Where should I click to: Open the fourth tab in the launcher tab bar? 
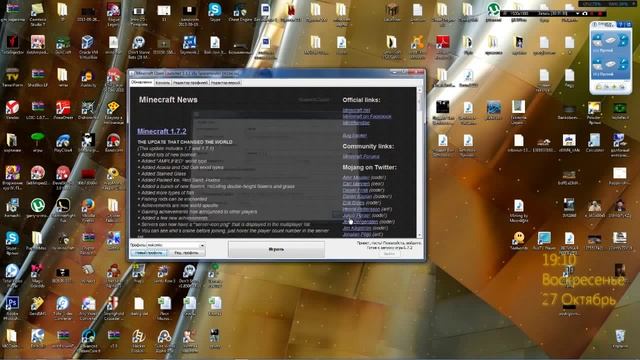(x=226, y=82)
